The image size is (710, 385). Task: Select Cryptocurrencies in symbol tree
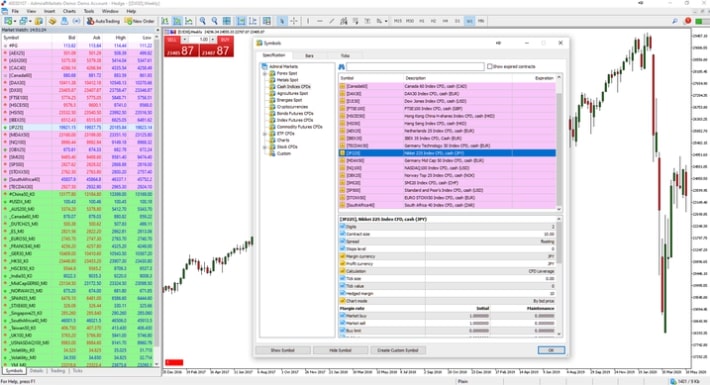point(292,107)
